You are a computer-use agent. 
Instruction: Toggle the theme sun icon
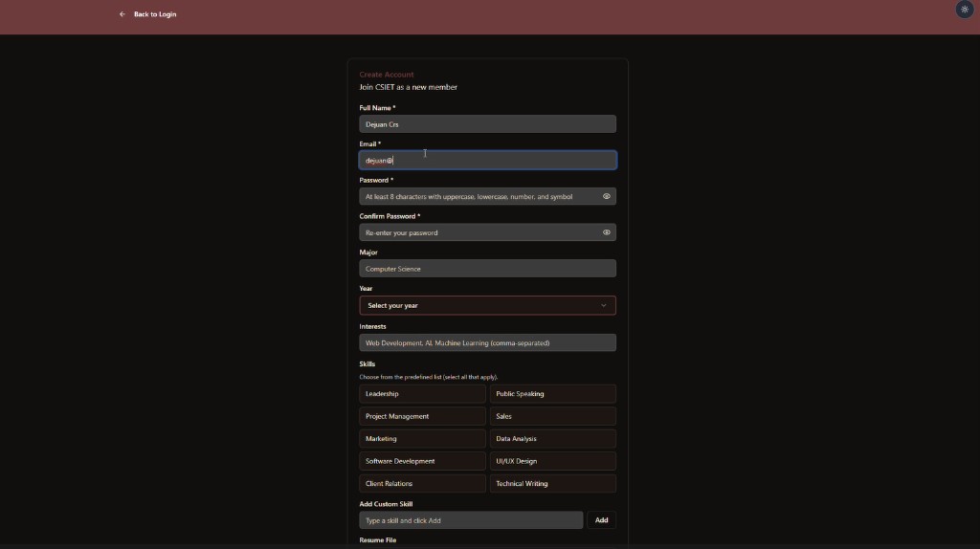click(965, 10)
